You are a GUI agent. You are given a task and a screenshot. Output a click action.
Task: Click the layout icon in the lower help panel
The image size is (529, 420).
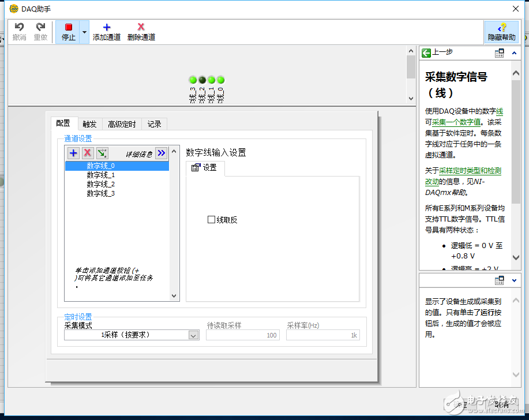(500, 280)
